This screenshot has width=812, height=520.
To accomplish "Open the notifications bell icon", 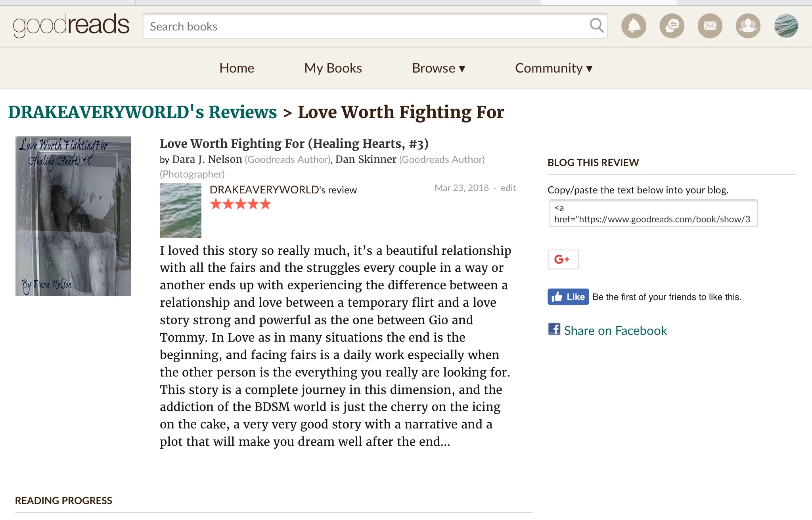I will [x=634, y=26].
